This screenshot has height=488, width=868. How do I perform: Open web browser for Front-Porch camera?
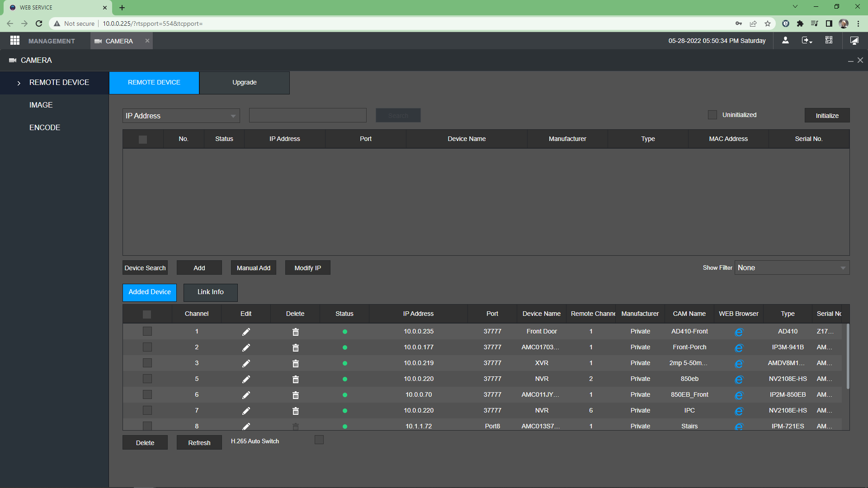coord(739,348)
